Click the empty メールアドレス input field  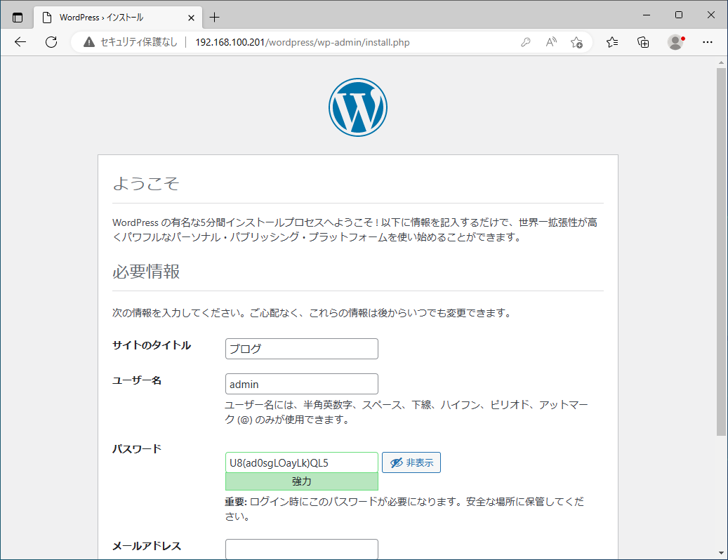[x=301, y=549]
